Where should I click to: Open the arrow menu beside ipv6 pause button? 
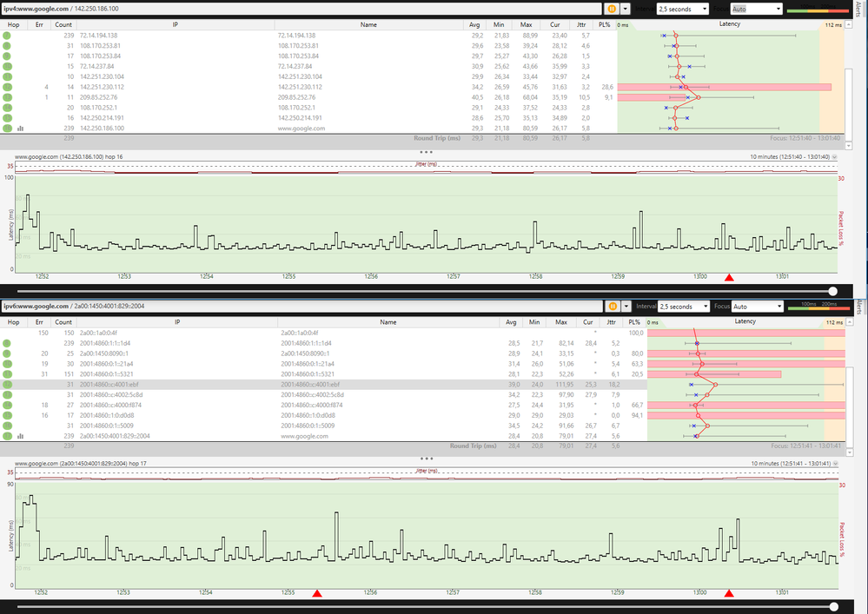pos(626,306)
